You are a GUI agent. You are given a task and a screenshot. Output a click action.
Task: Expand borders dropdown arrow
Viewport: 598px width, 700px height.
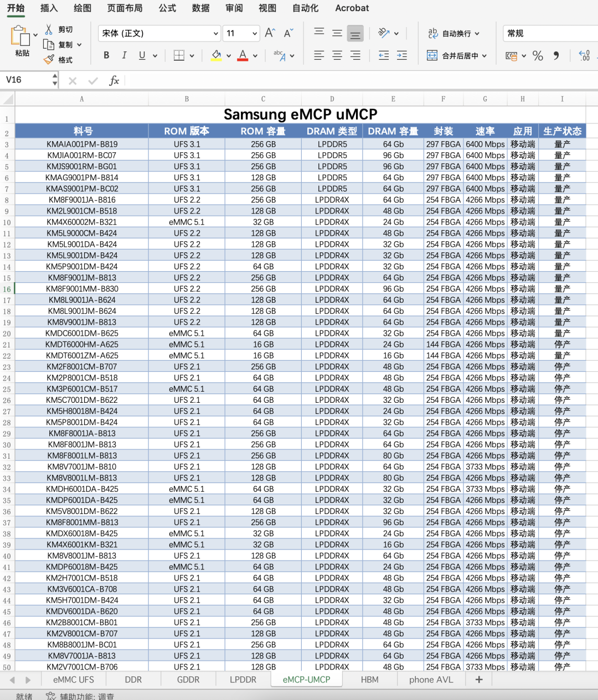(x=192, y=56)
